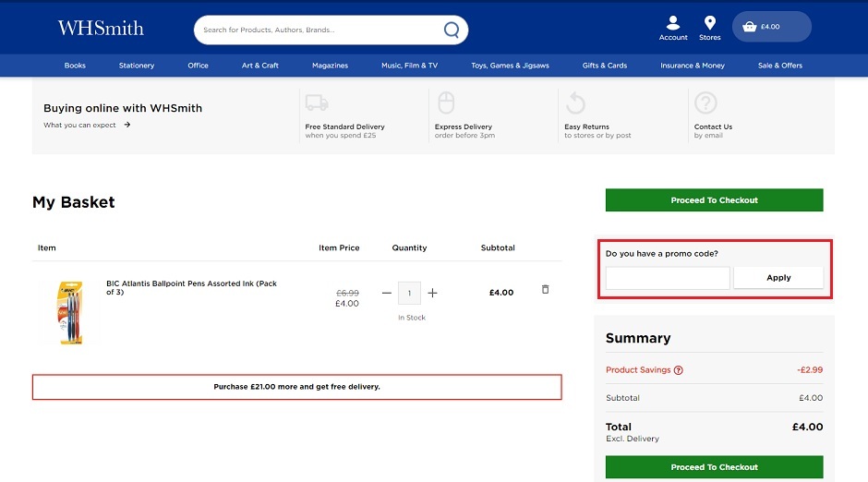Screen dimensions: 868x482
Task: Click the WHSmith logo
Action: coord(101,28)
